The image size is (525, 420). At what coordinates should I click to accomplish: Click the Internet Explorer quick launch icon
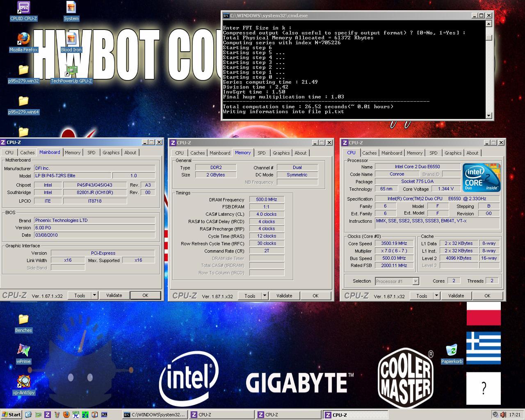tap(28, 415)
